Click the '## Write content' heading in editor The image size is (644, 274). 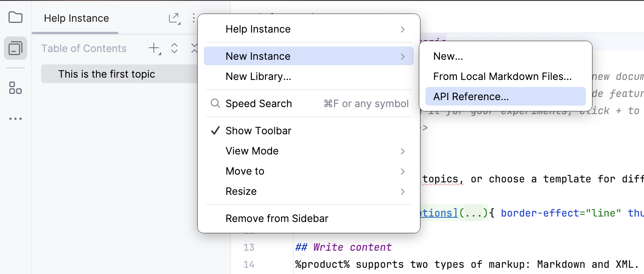(x=343, y=247)
